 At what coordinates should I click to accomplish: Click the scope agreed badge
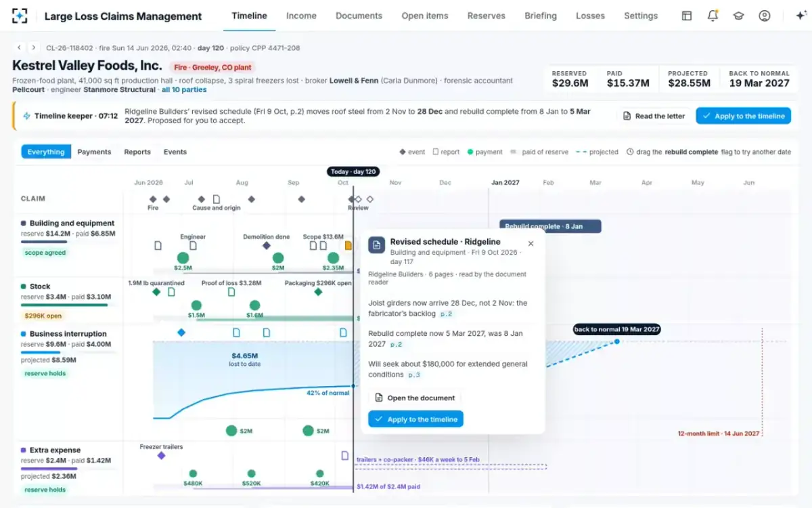point(46,253)
